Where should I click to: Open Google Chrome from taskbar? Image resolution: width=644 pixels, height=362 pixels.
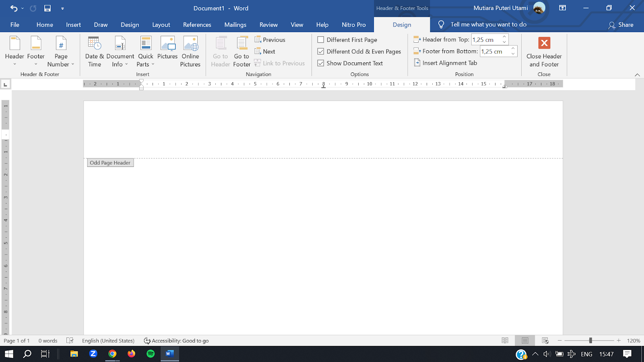[112, 354]
